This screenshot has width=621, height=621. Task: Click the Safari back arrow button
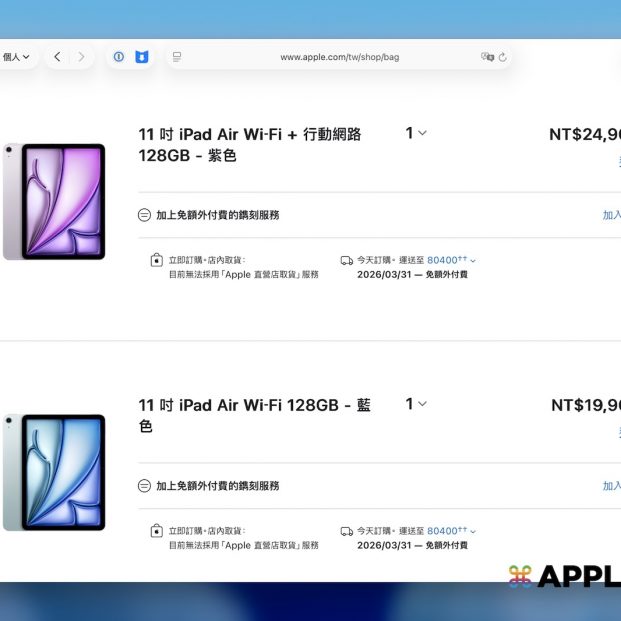coord(57,57)
